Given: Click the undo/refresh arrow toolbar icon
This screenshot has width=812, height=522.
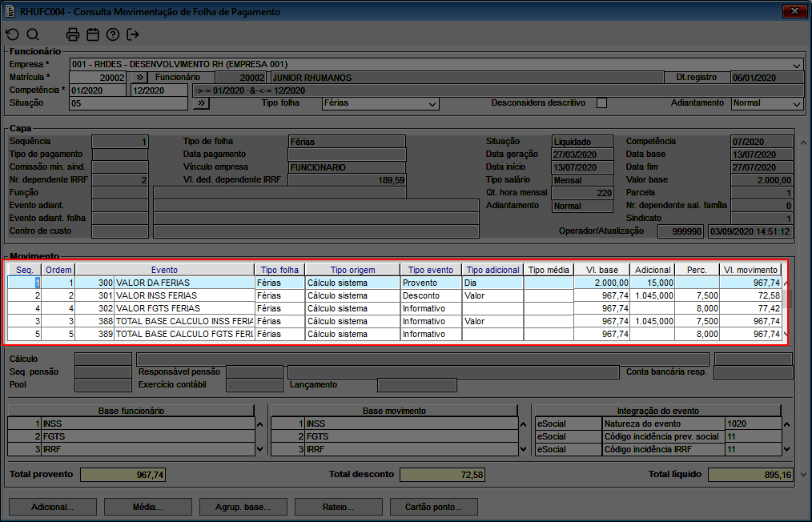Looking at the screenshot, I should coord(12,34).
